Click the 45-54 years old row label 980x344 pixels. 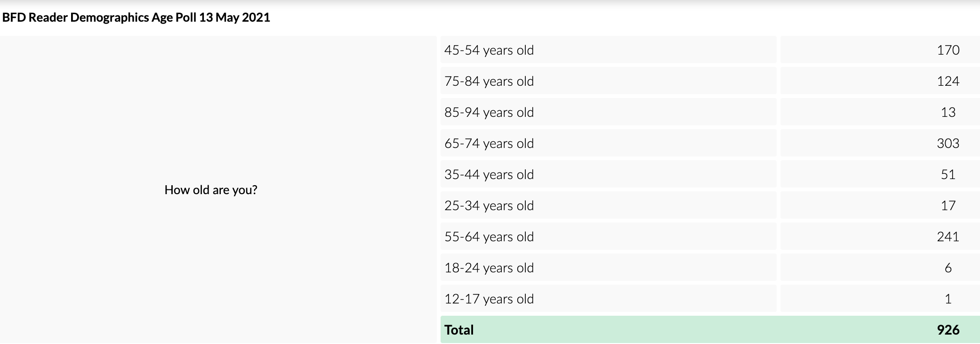pos(489,50)
